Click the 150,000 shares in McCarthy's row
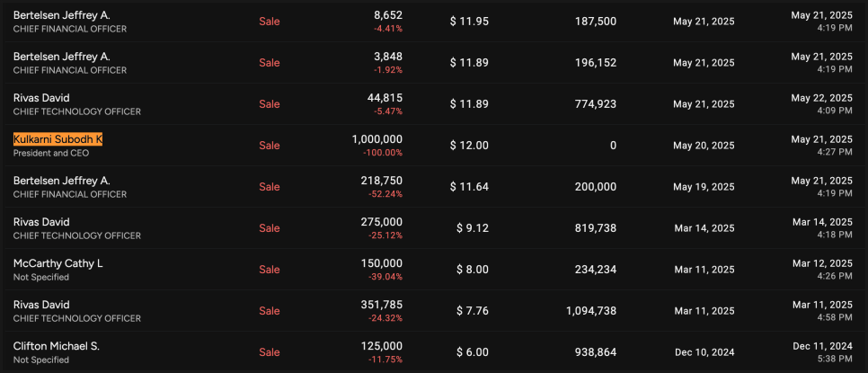The image size is (868, 373). click(x=382, y=263)
